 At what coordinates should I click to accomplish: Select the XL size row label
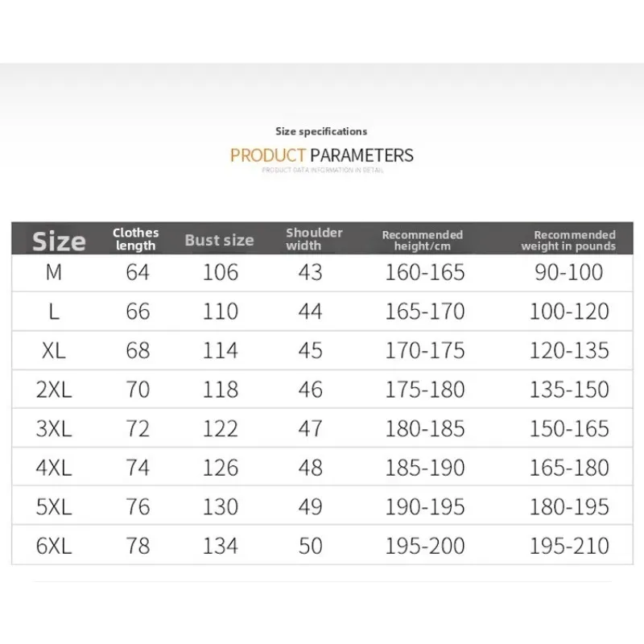point(54,350)
